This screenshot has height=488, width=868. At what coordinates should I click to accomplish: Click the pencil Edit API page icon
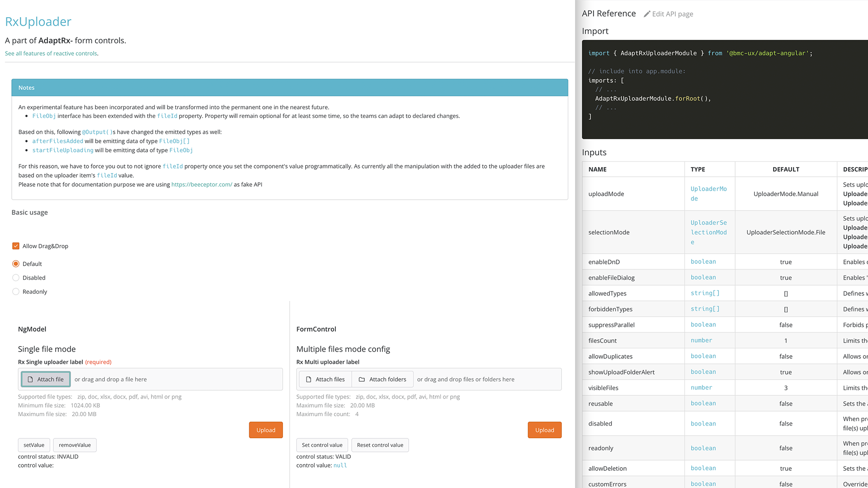pyautogui.click(x=647, y=14)
